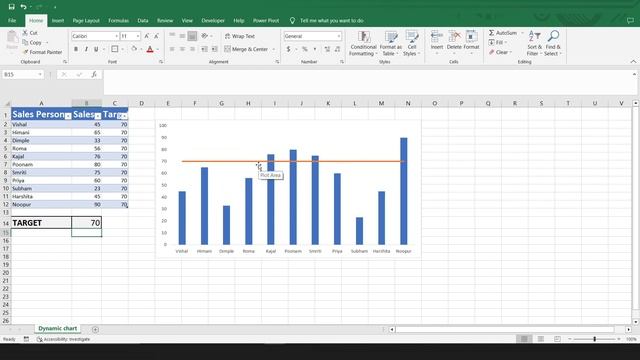Collapse the ribbon with the chevron
The height and width of the screenshot is (360, 640).
(x=633, y=62)
